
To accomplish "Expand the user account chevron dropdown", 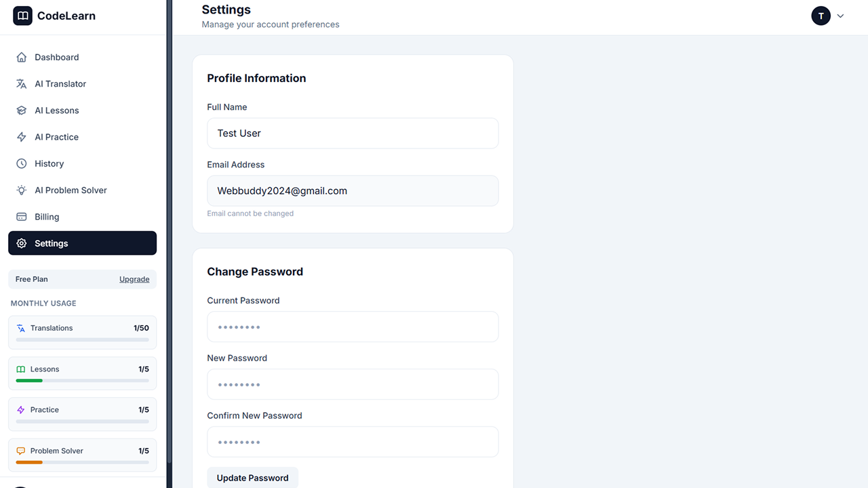I will [840, 16].
